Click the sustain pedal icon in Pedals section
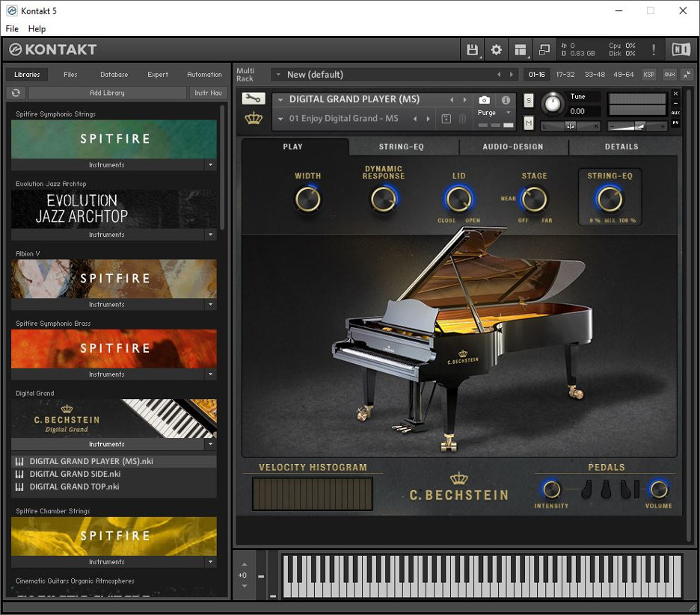This screenshot has width=700, height=615. (x=626, y=489)
